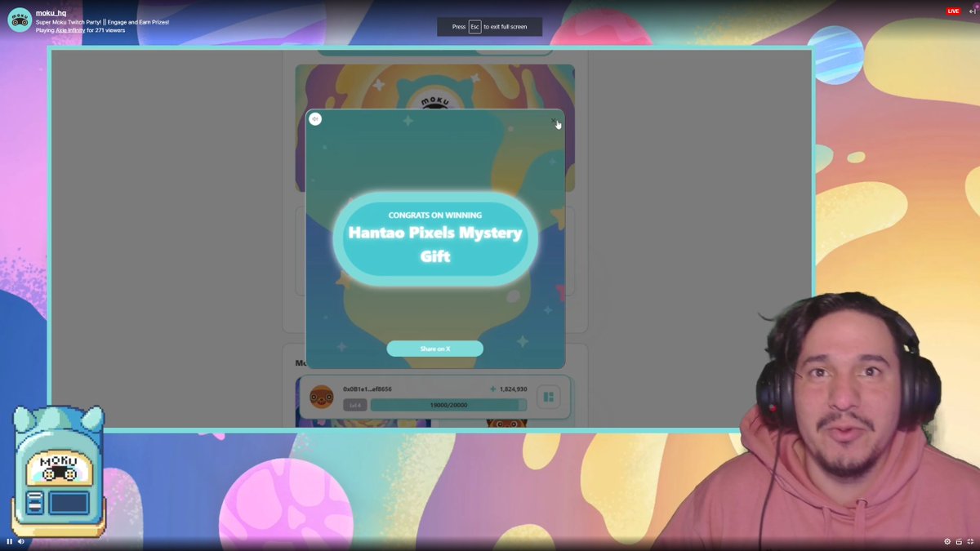The width and height of the screenshot is (980, 551).
Task: Open the grid layout icon beside balance
Action: (549, 397)
